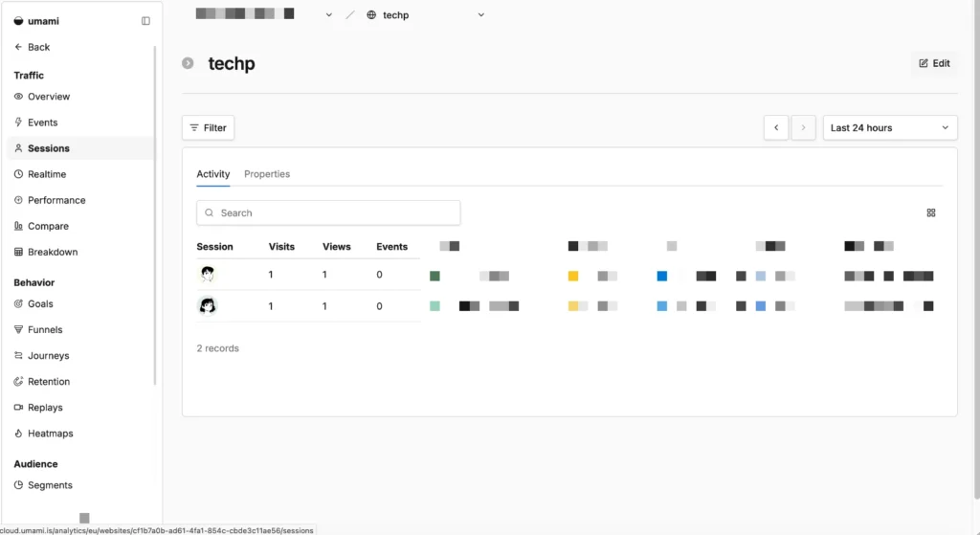Image resolution: width=980 pixels, height=535 pixels.
Task: Click the Compare chart icon
Action: (18, 226)
